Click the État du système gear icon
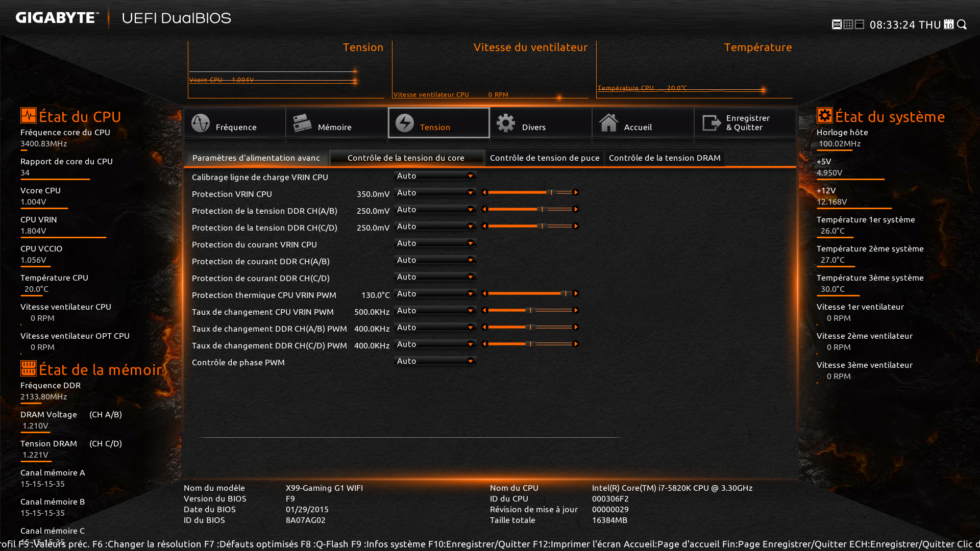 click(x=825, y=115)
